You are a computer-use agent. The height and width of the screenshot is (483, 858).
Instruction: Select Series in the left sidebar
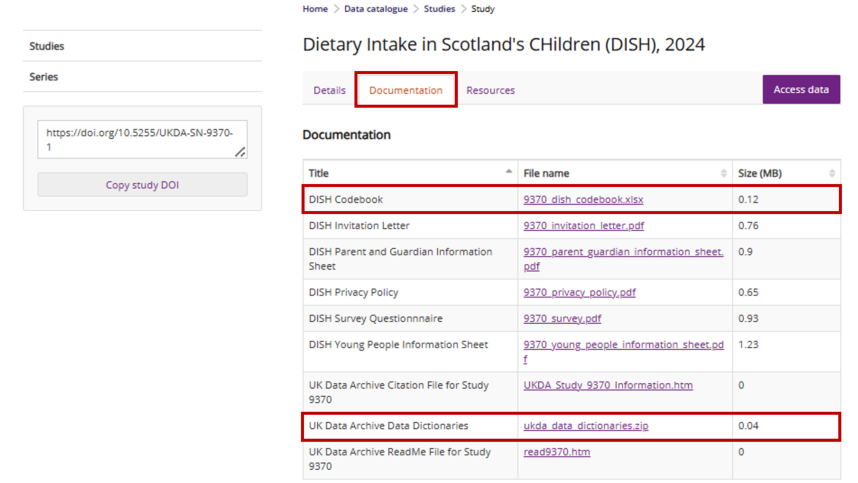(x=44, y=77)
